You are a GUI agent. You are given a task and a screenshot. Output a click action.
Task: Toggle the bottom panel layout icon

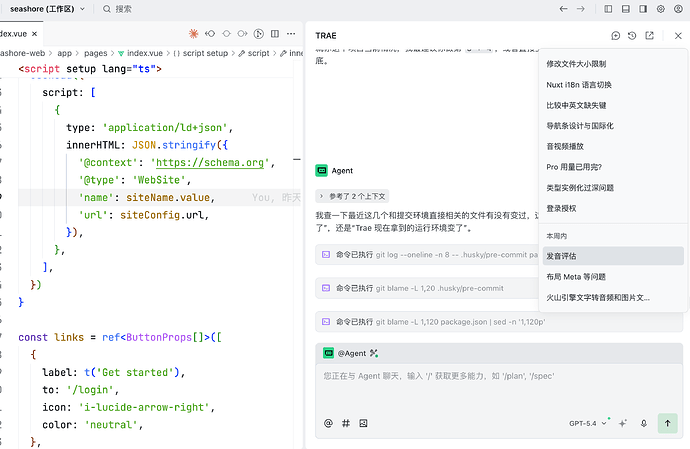point(626,9)
